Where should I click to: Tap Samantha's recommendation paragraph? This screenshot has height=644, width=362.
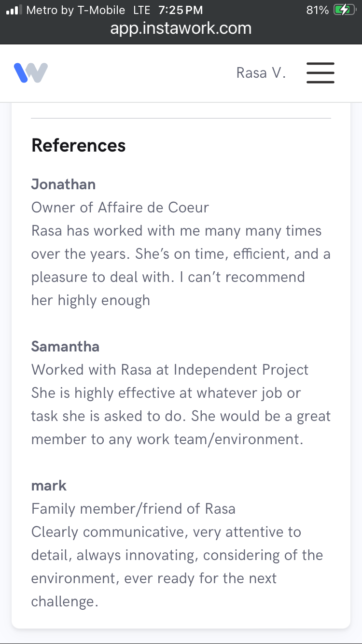[x=181, y=416]
